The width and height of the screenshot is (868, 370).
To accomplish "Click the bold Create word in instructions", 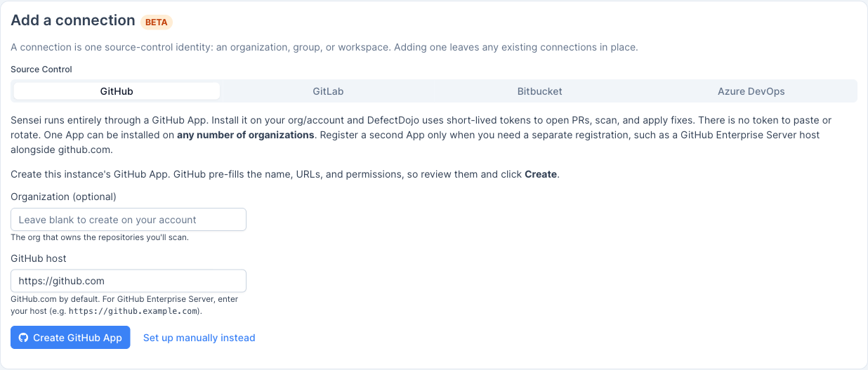I will 541,174.
